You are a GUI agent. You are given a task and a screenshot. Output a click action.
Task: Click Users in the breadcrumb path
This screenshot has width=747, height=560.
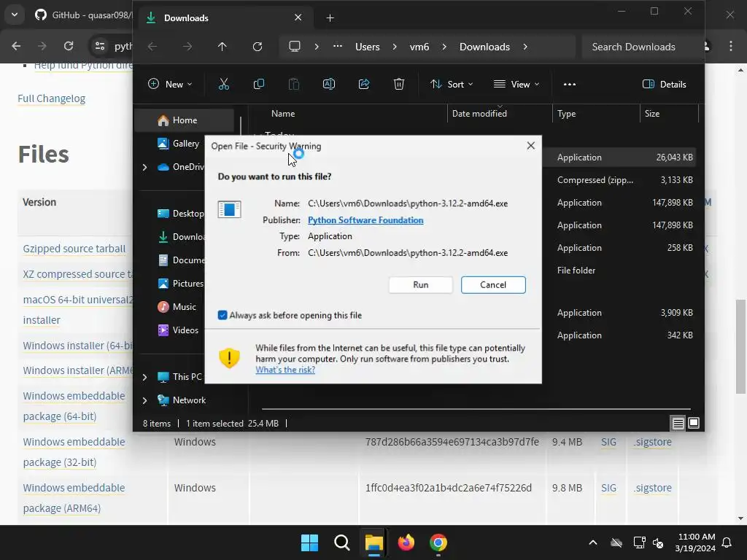[x=368, y=47]
